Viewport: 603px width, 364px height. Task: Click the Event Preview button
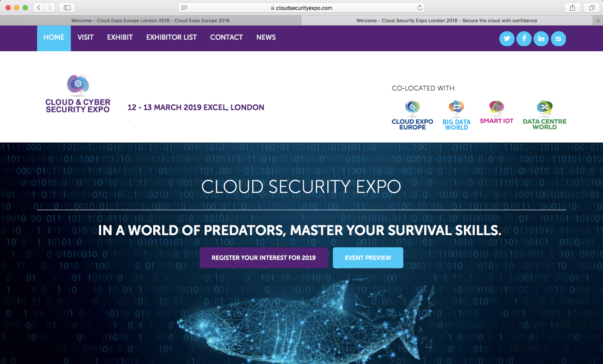368,258
